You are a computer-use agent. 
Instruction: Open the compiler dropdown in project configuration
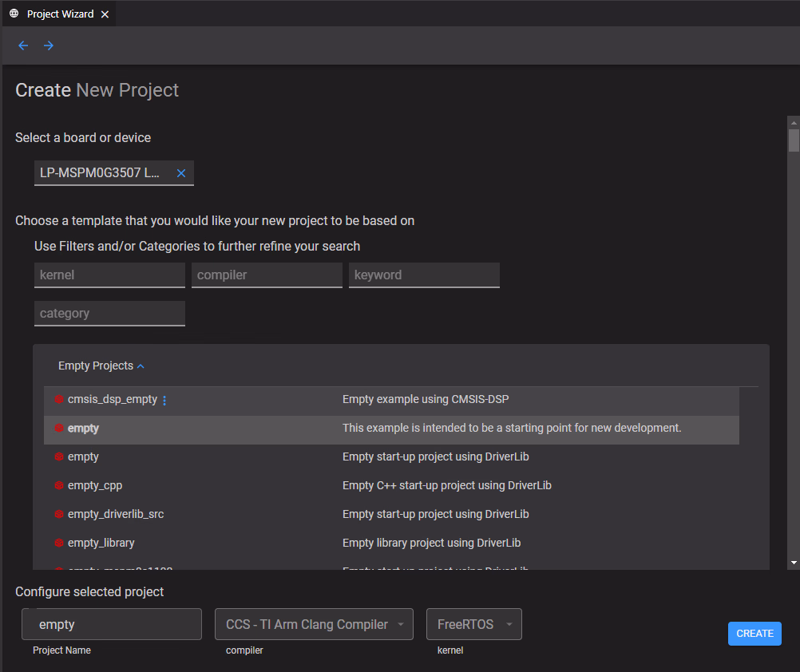[314, 624]
